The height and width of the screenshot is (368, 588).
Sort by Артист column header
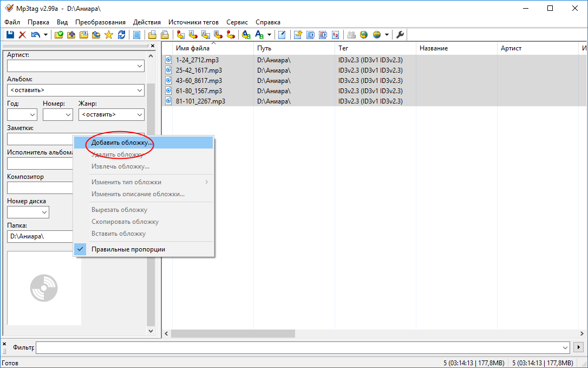tap(538, 48)
